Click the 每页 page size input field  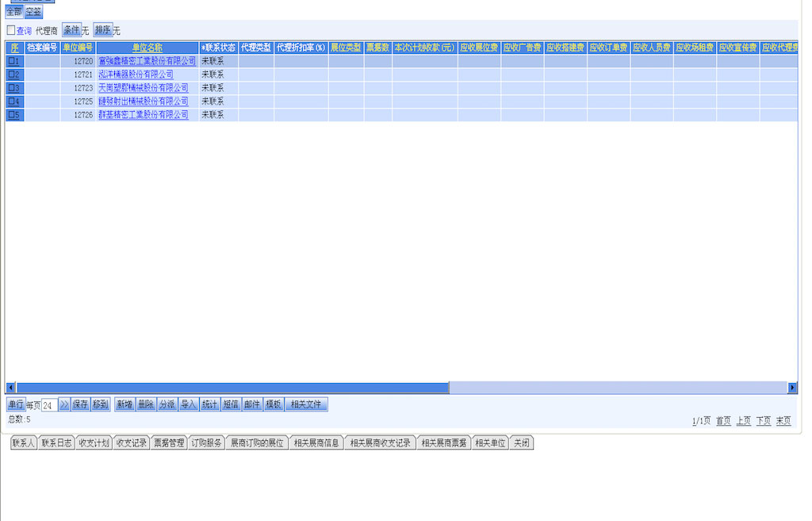pyautogui.click(x=49, y=405)
